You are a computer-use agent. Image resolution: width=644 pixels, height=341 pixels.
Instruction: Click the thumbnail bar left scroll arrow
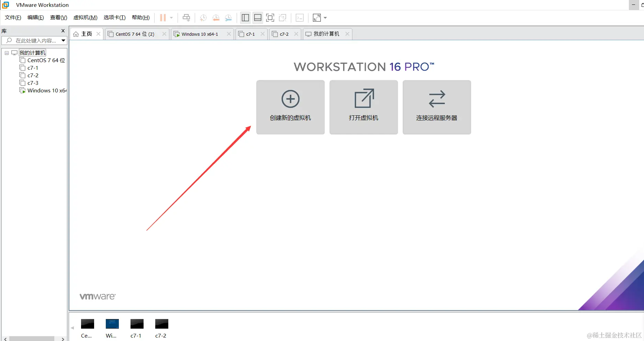coord(72,328)
